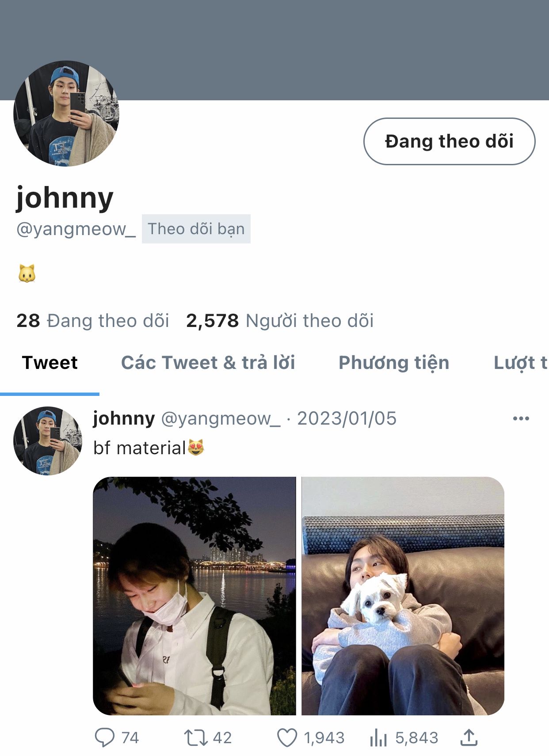Open the 28 Đang theo dõi list

coord(93,321)
